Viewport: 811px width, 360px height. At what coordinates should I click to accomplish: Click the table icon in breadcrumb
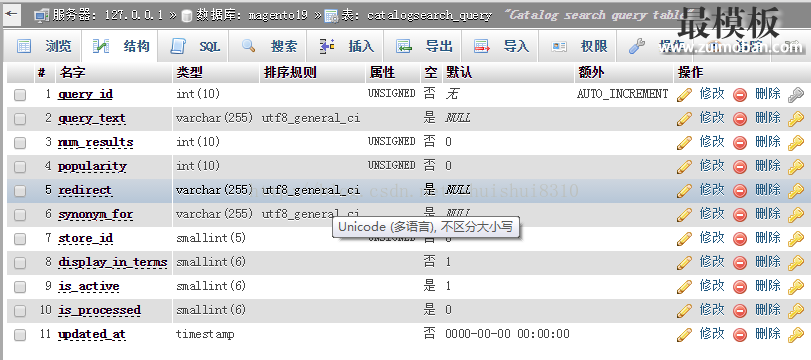[x=332, y=16]
